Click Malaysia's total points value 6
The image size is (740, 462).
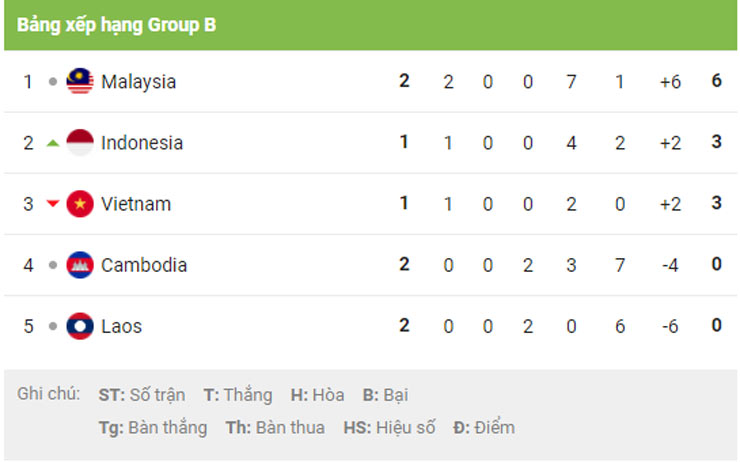coord(716,81)
